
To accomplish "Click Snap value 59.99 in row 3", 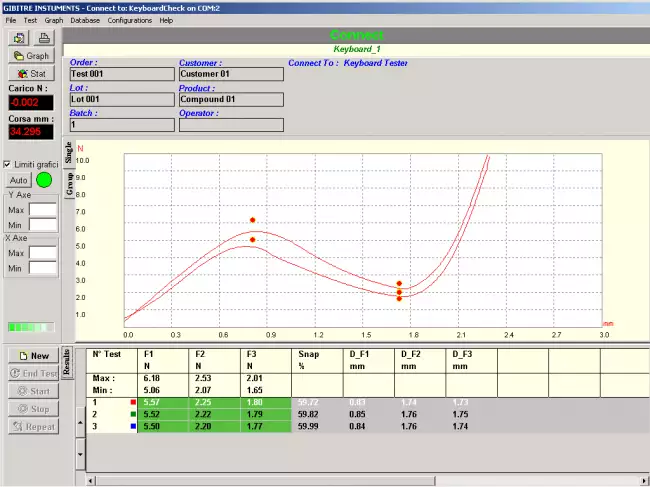I will 308,426.
